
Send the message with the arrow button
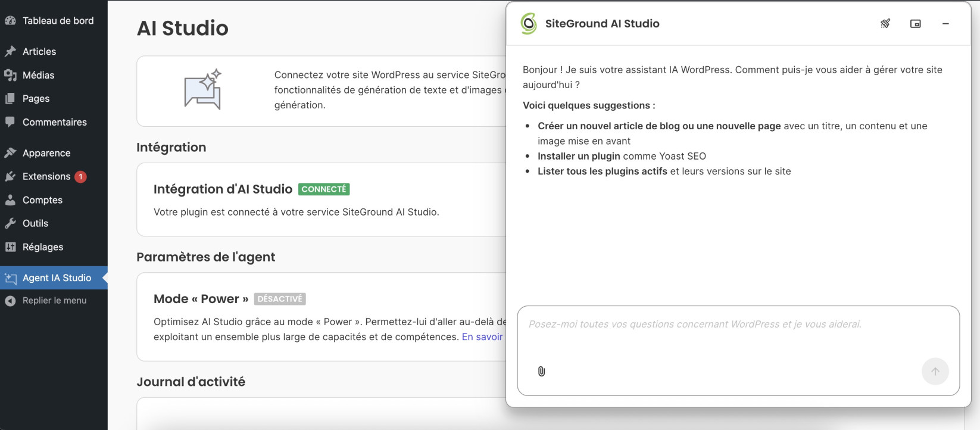click(x=935, y=372)
